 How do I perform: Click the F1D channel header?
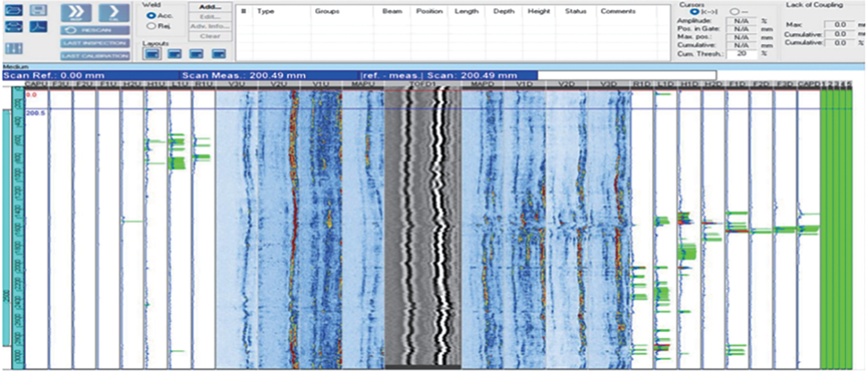tap(737, 84)
